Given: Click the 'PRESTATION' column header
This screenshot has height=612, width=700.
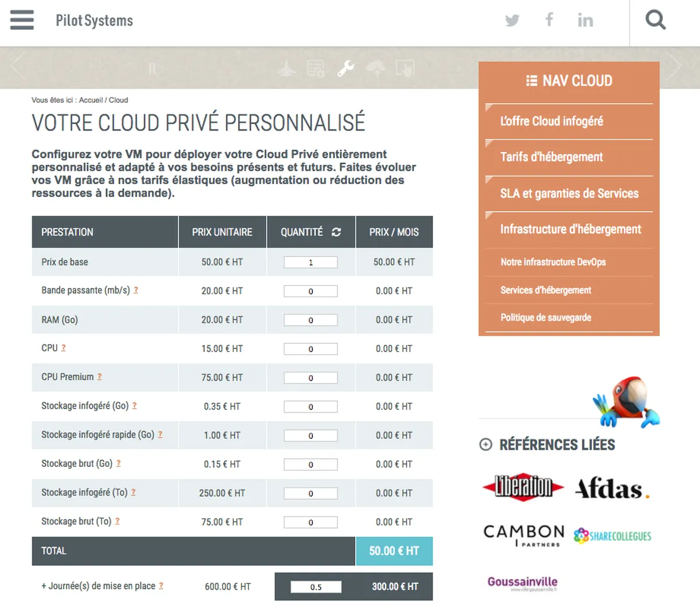Looking at the screenshot, I should 105,232.
